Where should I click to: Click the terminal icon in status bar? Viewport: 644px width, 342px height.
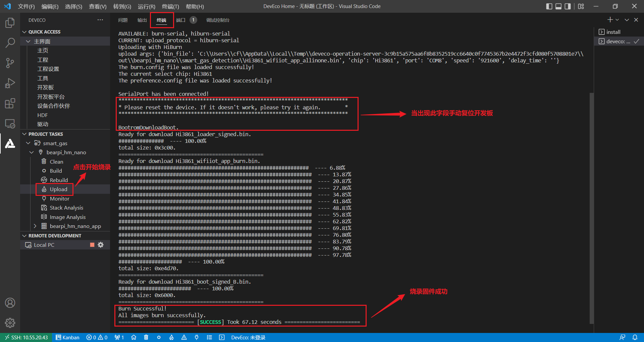coord(222,337)
